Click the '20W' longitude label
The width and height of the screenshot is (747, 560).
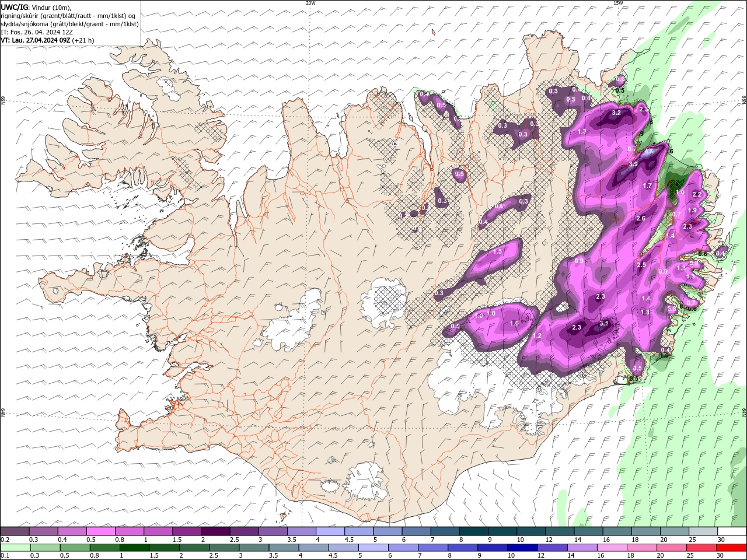pyautogui.click(x=310, y=3)
